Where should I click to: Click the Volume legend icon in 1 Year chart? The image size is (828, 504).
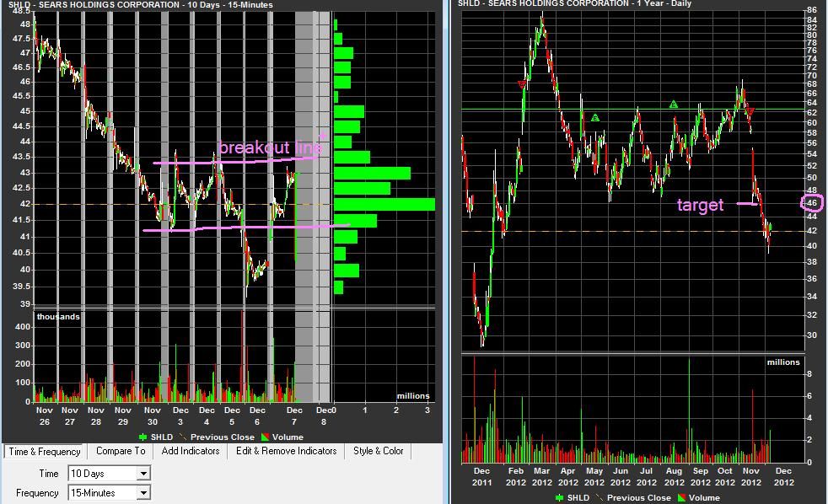682,497
